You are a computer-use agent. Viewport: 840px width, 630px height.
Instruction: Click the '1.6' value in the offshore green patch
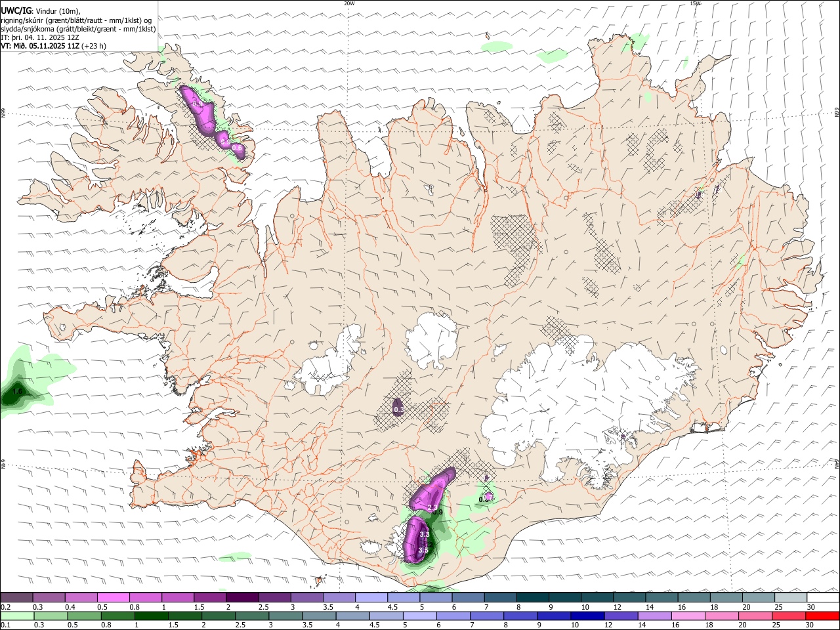(18, 391)
